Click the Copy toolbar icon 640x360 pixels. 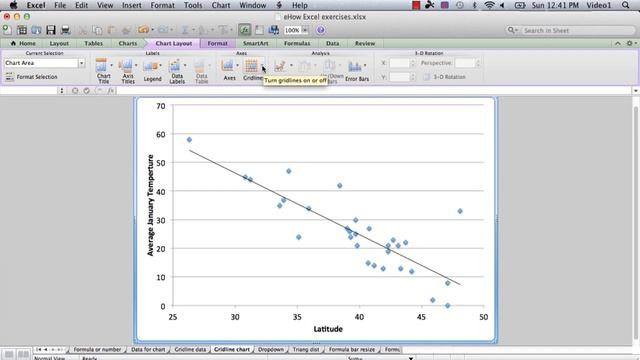point(97,30)
